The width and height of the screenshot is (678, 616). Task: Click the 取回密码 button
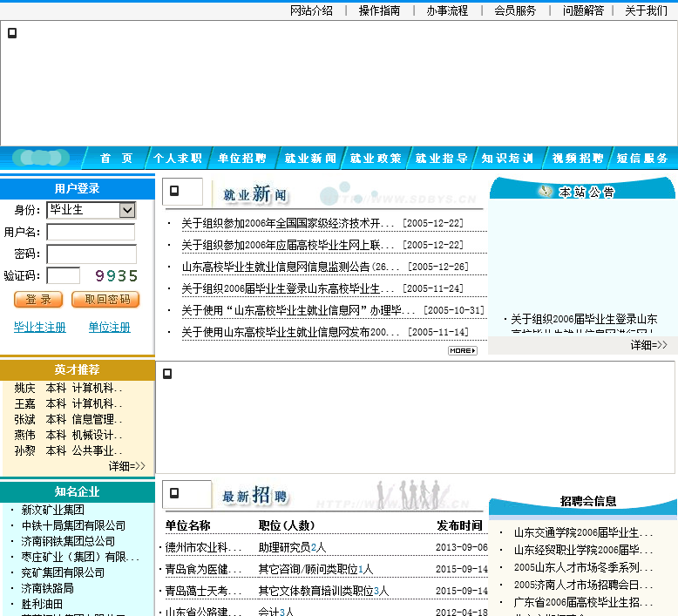(105, 300)
